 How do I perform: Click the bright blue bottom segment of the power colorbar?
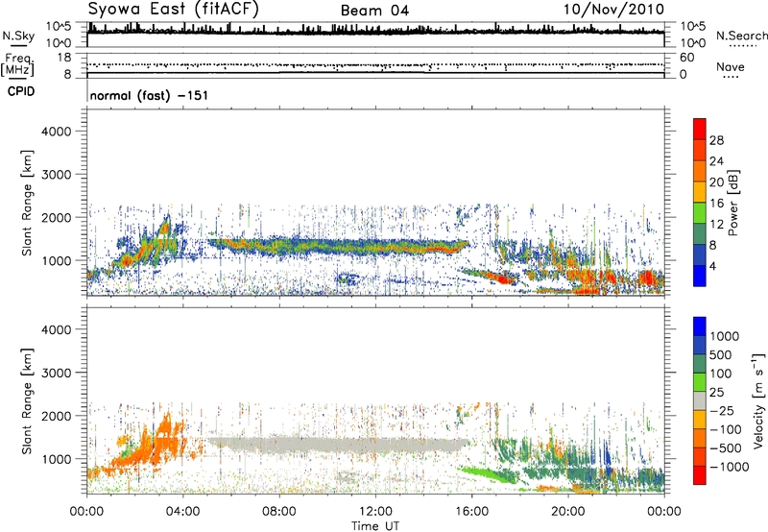[700, 277]
